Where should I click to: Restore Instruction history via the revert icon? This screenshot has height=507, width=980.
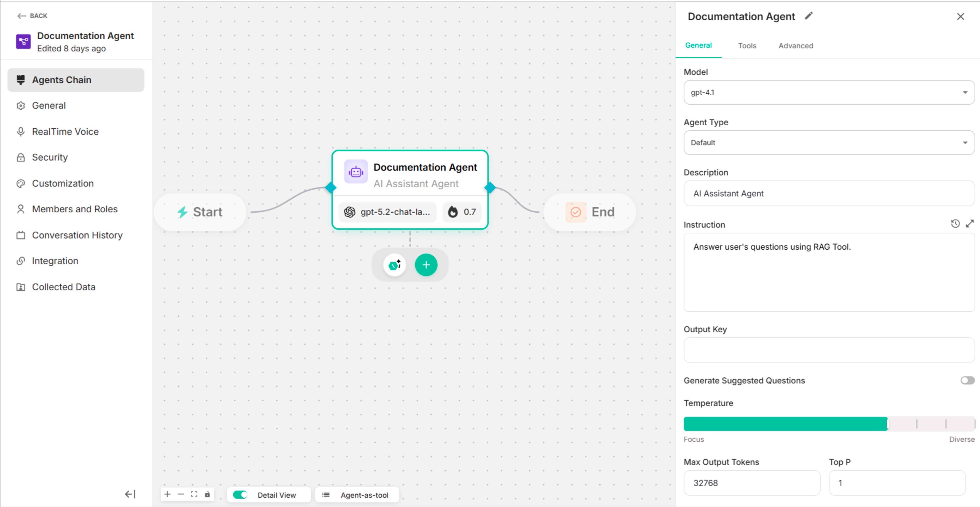coord(955,224)
